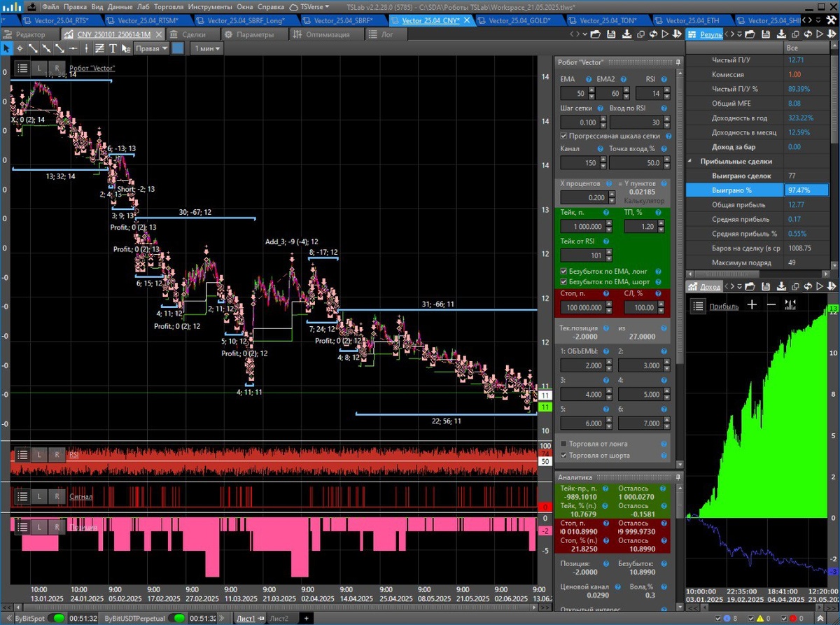840x625 pixels.
Task: Toggle Прогрессивная шкала сетки checkbox
Action: coord(565,136)
